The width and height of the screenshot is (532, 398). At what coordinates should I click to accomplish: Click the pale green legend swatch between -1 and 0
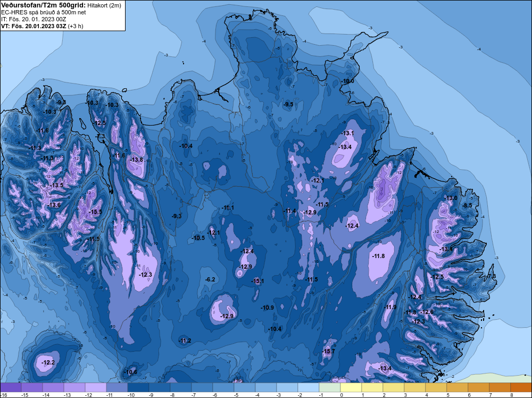click(330, 387)
